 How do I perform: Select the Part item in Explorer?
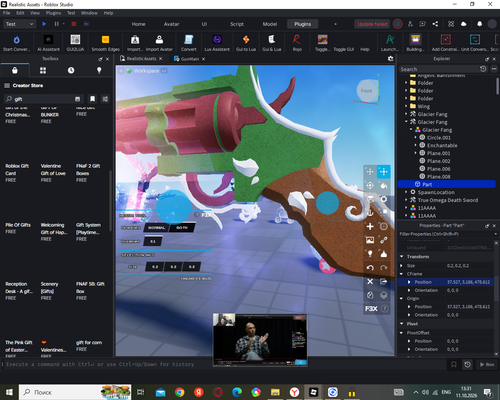[447, 184]
